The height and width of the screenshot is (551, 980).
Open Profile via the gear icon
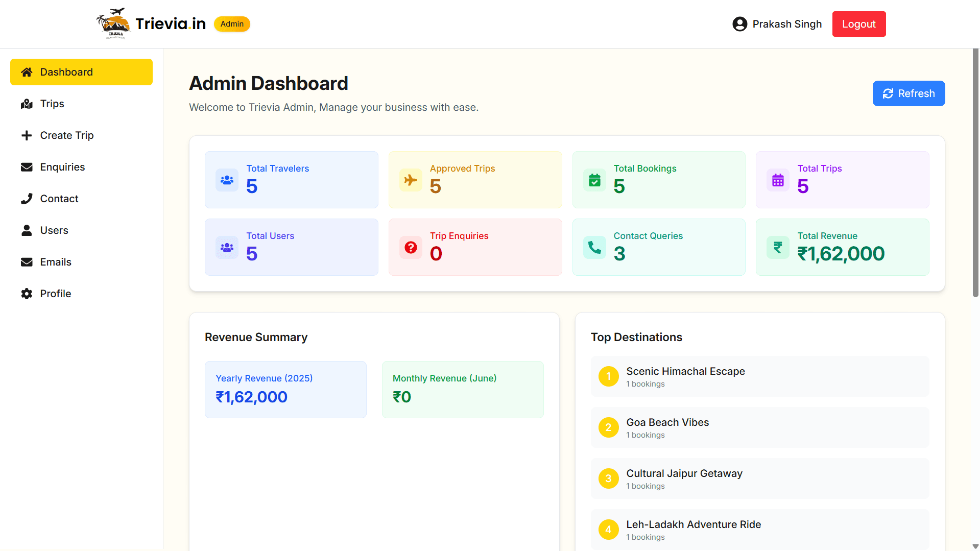pyautogui.click(x=26, y=294)
